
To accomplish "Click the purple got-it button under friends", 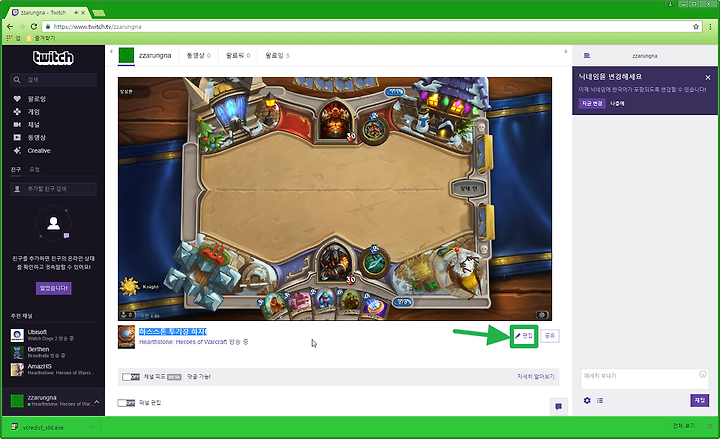I will point(54,288).
